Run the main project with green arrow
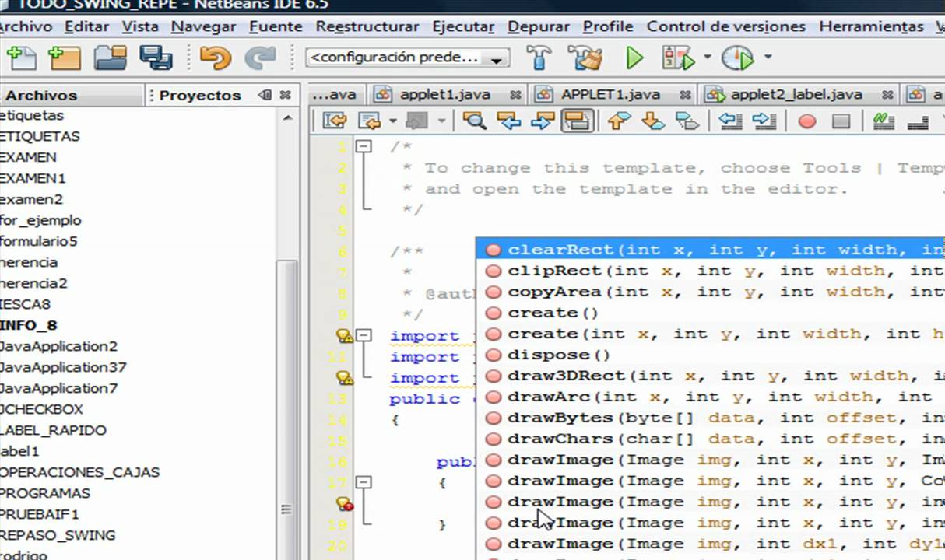The width and height of the screenshot is (945, 560). click(x=634, y=58)
